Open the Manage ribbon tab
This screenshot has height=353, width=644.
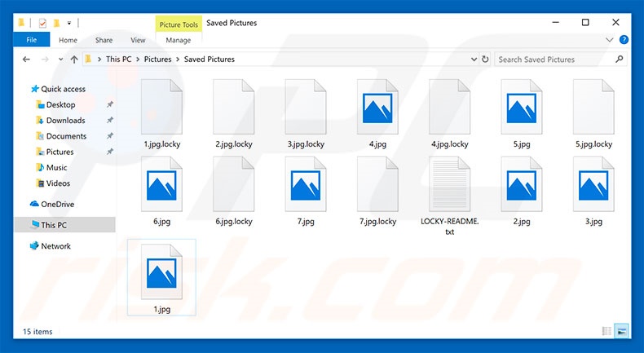point(179,40)
